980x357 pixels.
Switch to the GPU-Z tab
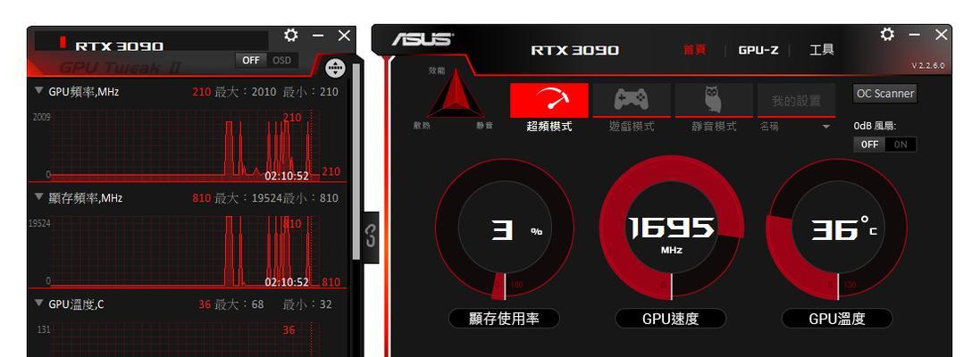(x=758, y=50)
